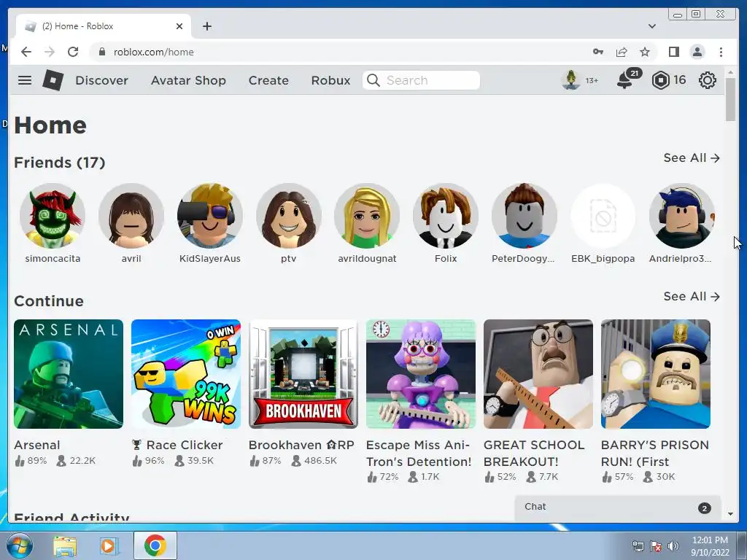747x560 pixels.
Task: Open ptv friend avatar
Action: point(289,216)
